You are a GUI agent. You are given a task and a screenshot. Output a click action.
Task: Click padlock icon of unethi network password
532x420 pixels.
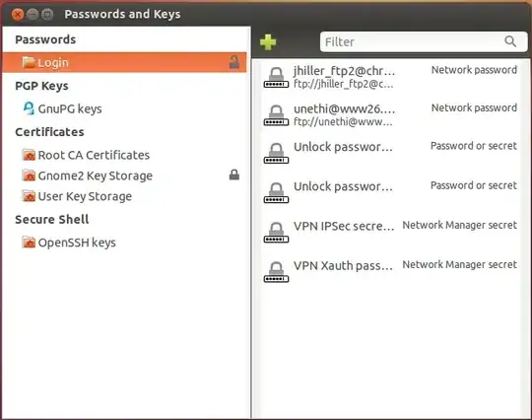coord(276,115)
